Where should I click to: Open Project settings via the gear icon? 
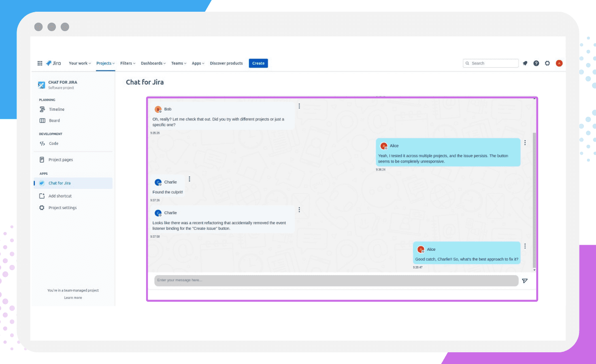point(42,207)
